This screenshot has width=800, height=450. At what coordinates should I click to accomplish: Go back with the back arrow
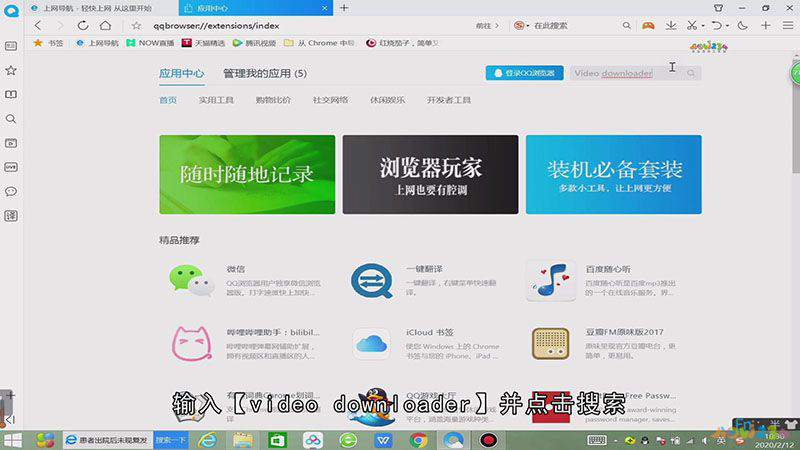click(38, 26)
